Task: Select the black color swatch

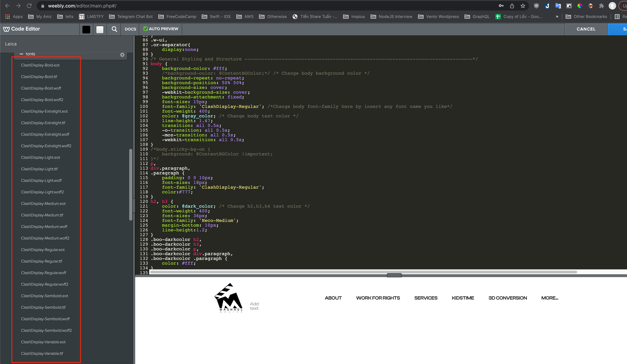Action: point(86,29)
